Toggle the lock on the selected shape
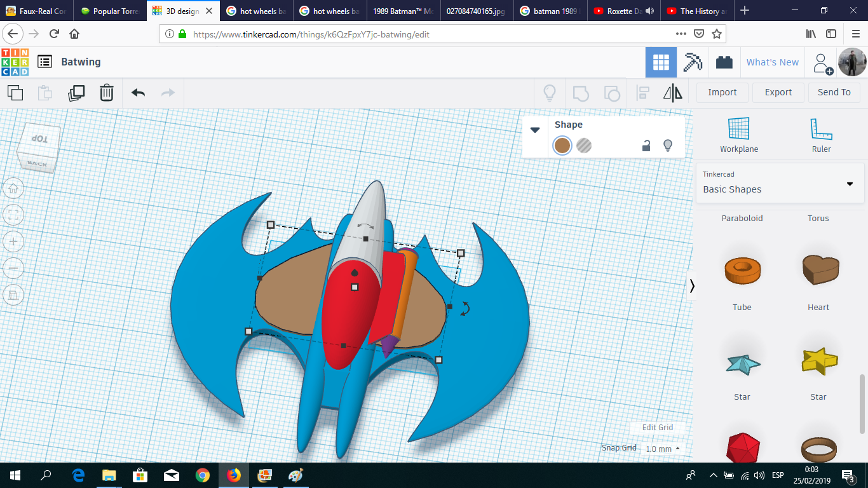Image resolution: width=868 pixels, height=488 pixels. point(646,146)
